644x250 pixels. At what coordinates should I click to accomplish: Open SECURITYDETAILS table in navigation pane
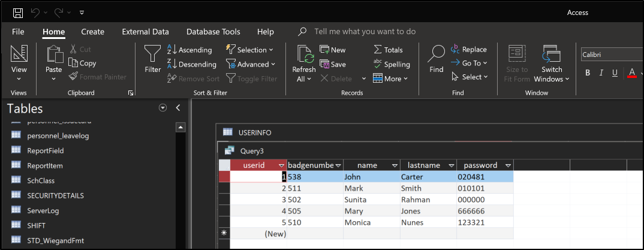(x=55, y=195)
